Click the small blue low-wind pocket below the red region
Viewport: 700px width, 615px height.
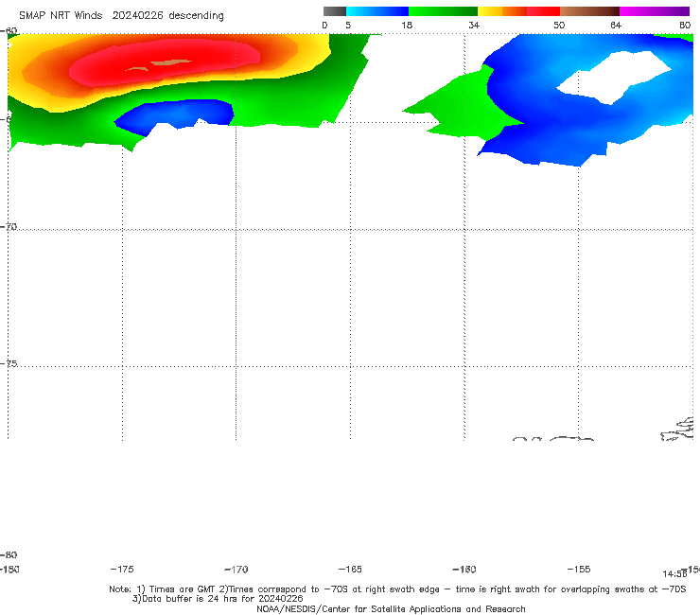tap(176, 114)
